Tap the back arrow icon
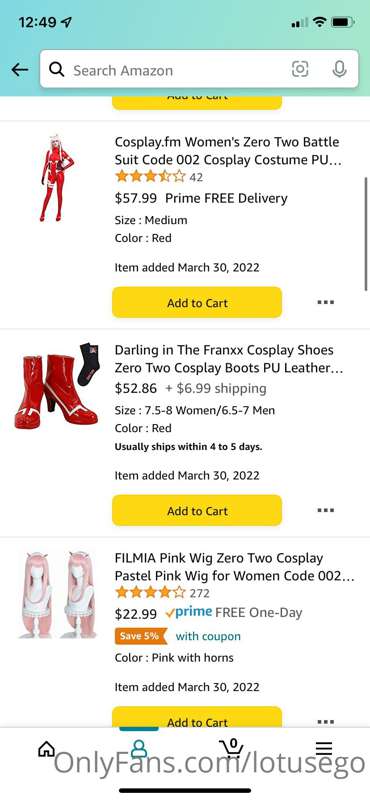The width and height of the screenshot is (370, 800). pos(20,70)
